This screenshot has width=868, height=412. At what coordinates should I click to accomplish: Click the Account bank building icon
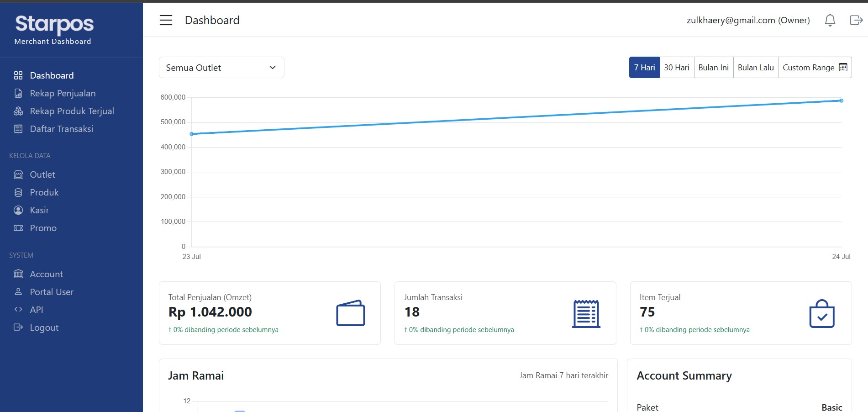pyautogui.click(x=18, y=274)
